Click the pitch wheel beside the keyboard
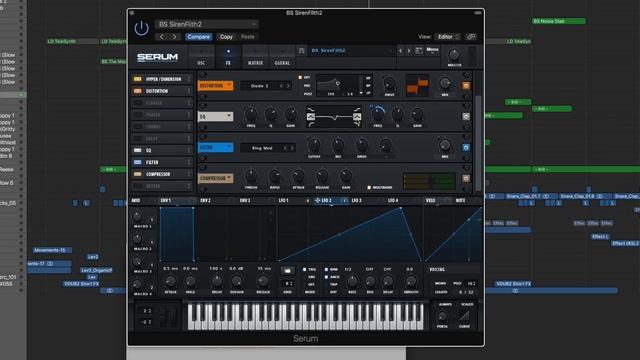Viewport: 640px width, 360px height. 163,316
